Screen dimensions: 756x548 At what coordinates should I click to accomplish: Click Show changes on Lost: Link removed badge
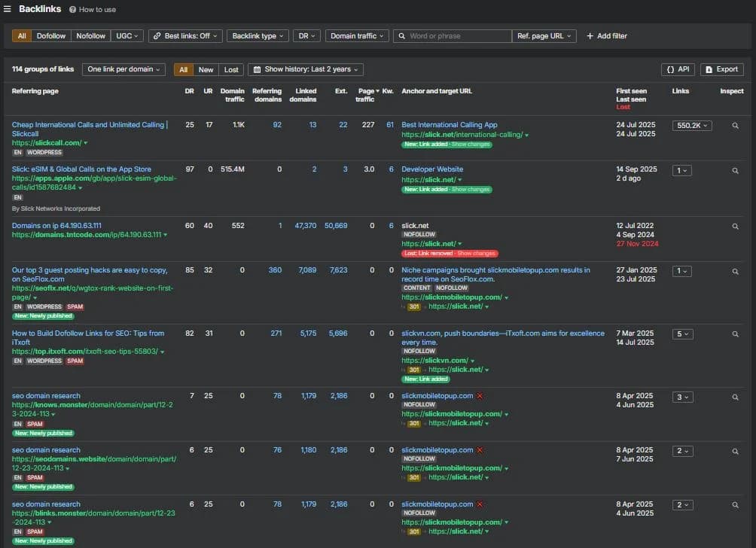click(x=476, y=254)
